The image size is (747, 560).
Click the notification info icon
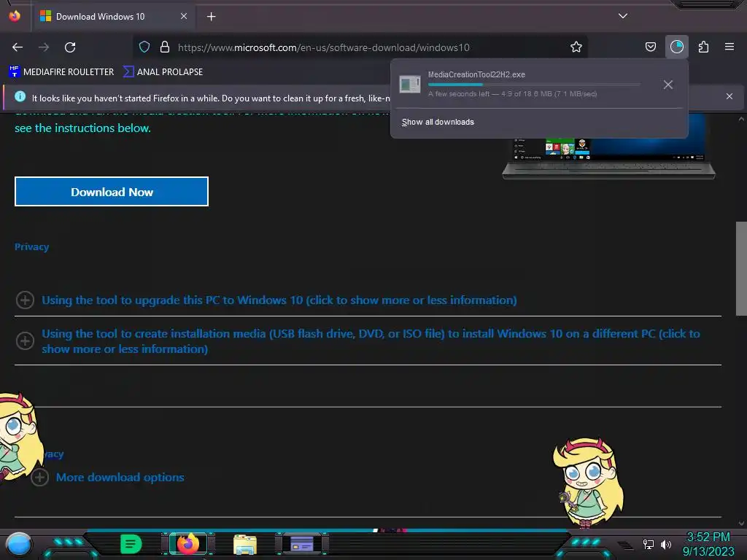pos(20,96)
